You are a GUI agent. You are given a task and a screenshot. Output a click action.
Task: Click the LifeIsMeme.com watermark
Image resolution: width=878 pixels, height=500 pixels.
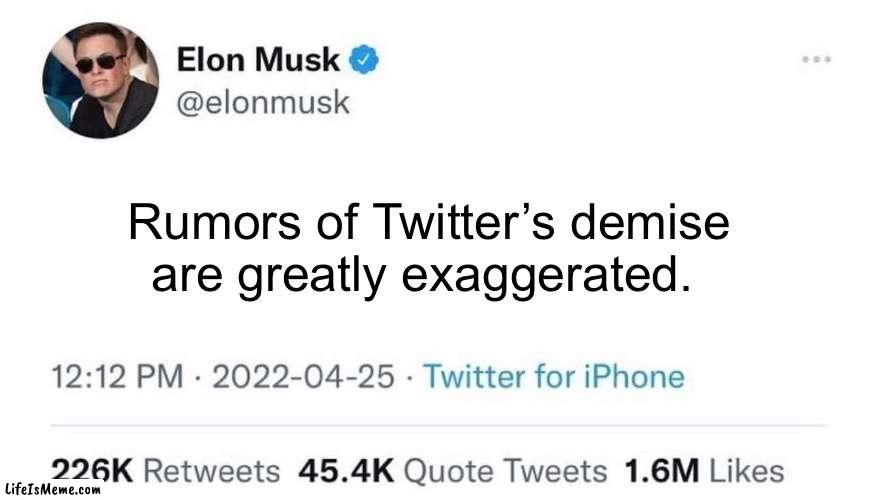click(52, 489)
